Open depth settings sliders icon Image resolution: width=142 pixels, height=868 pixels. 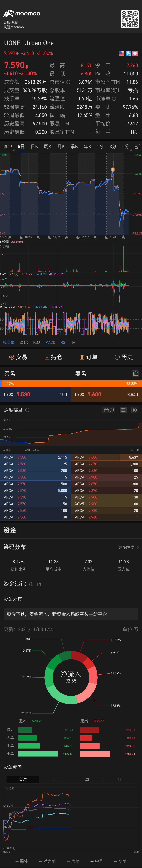(x=124, y=410)
